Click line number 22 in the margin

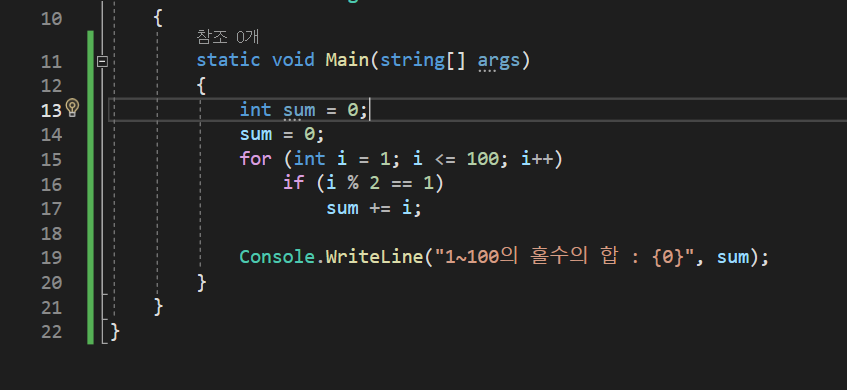[52, 332]
